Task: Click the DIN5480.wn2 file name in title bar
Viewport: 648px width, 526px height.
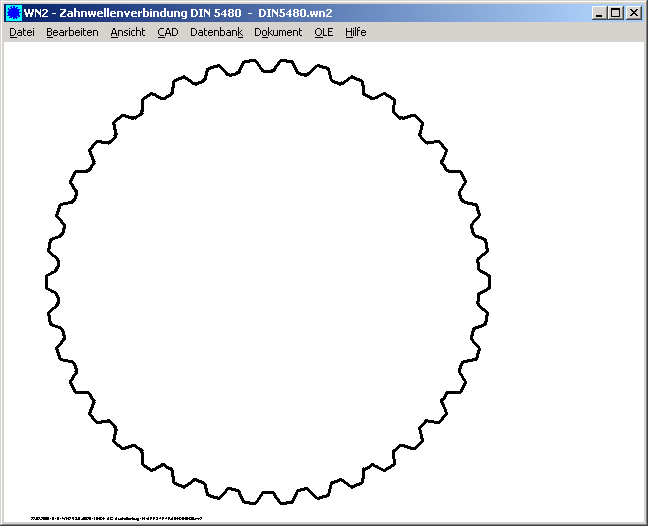Action: click(x=295, y=13)
